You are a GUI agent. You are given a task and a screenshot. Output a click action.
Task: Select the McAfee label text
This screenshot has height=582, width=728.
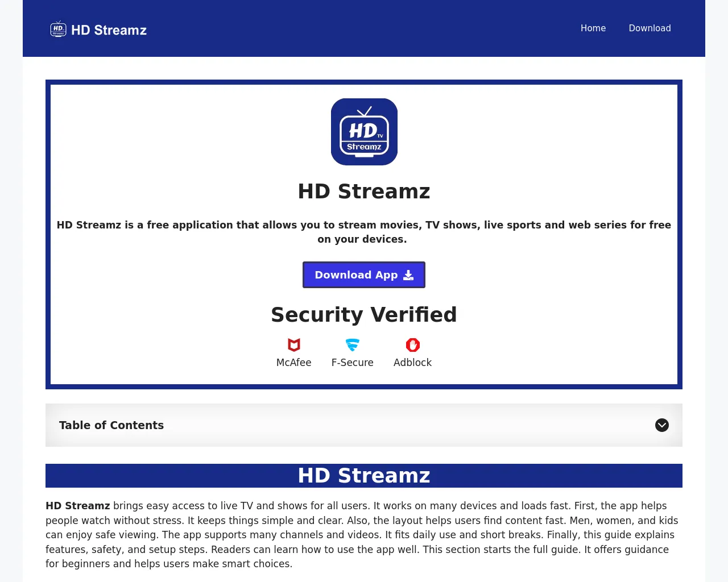[293, 363]
